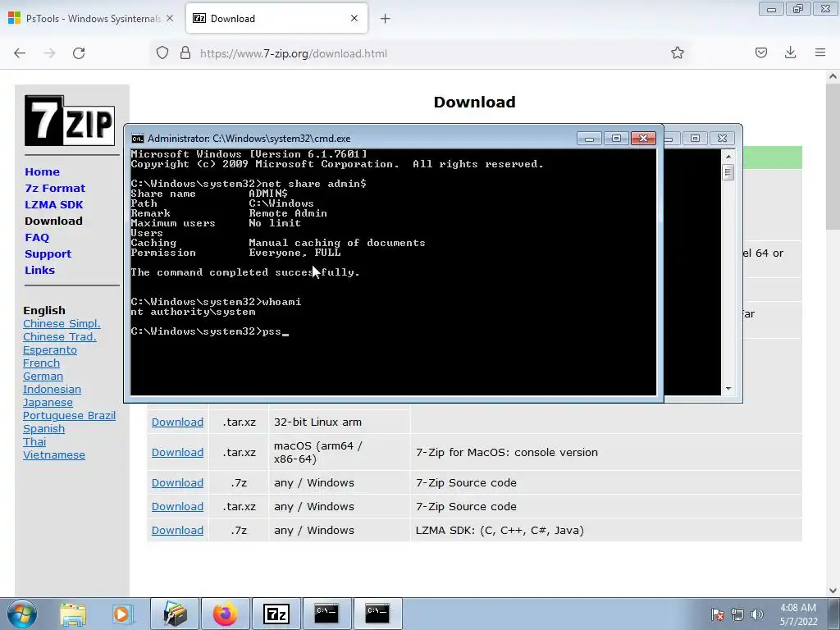Switch language to Vietnamese
Viewport: 840px width, 630px height.
(x=54, y=454)
